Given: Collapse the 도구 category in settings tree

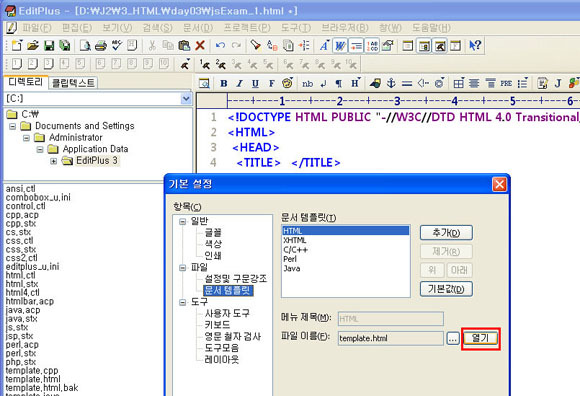Looking at the screenshot, I should [182, 302].
